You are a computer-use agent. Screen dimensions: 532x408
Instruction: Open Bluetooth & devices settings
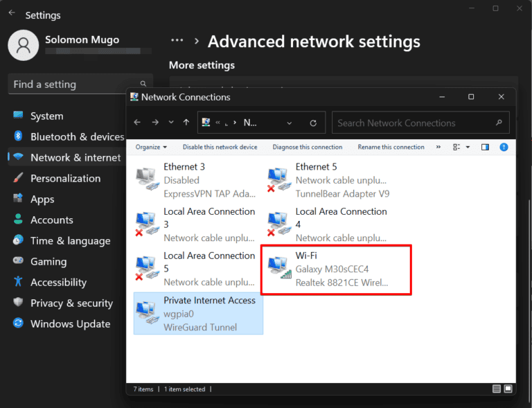(x=77, y=136)
